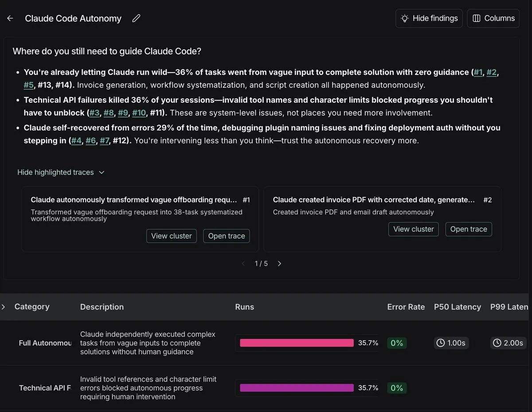The width and height of the screenshot is (532, 412).
Task: Sort by the Error Rate column header
Action: (406, 307)
